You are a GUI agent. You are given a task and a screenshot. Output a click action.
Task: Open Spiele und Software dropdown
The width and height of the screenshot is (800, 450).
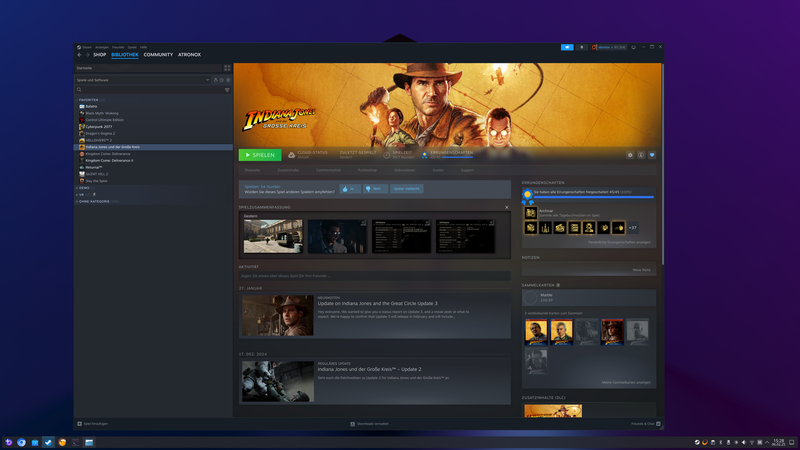(x=143, y=80)
